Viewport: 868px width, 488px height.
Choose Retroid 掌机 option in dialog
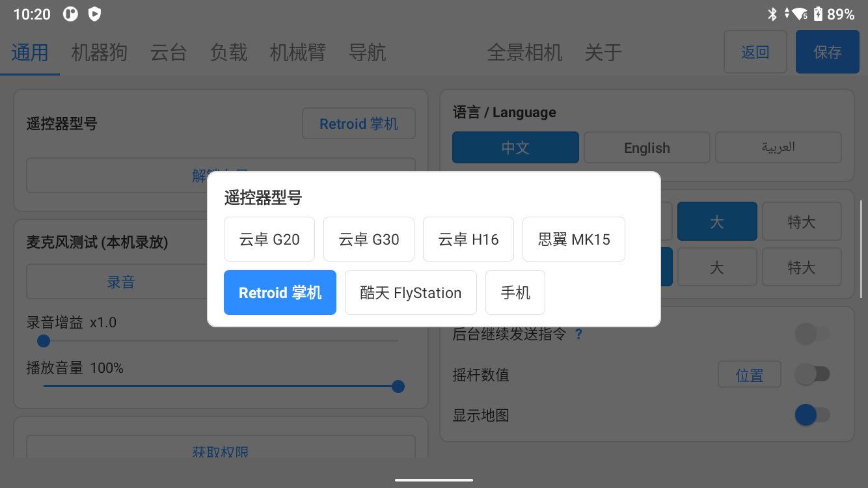click(x=280, y=293)
